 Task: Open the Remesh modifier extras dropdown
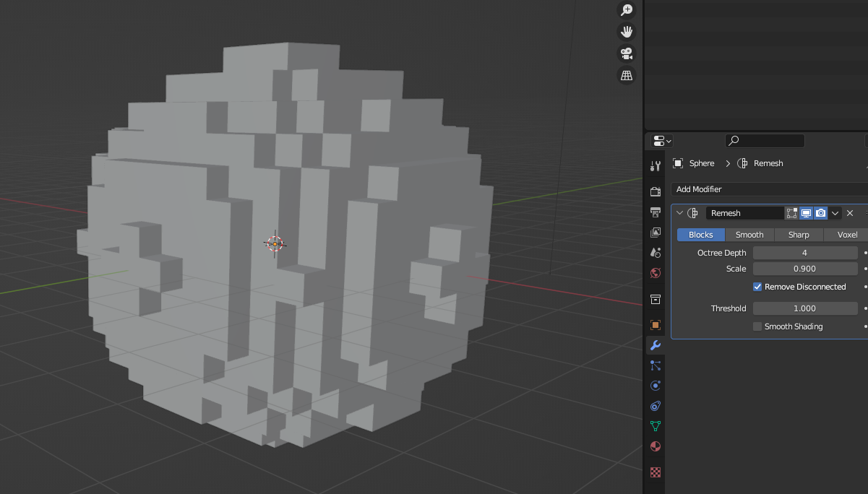pyautogui.click(x=835, y=212)
